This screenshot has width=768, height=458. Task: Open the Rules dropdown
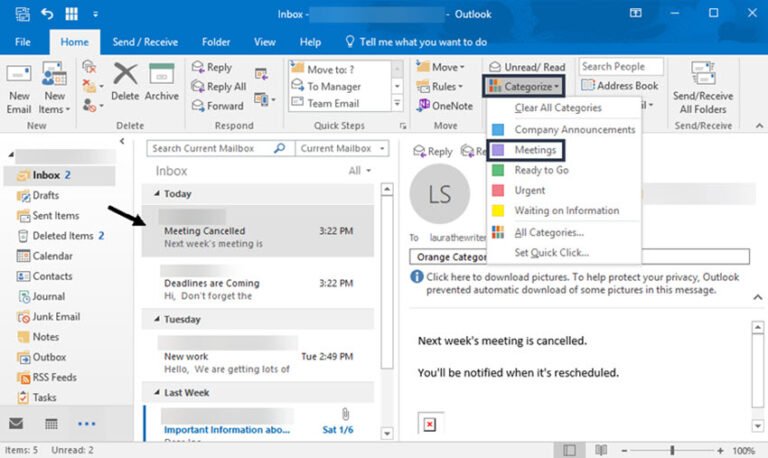(439, 87)
